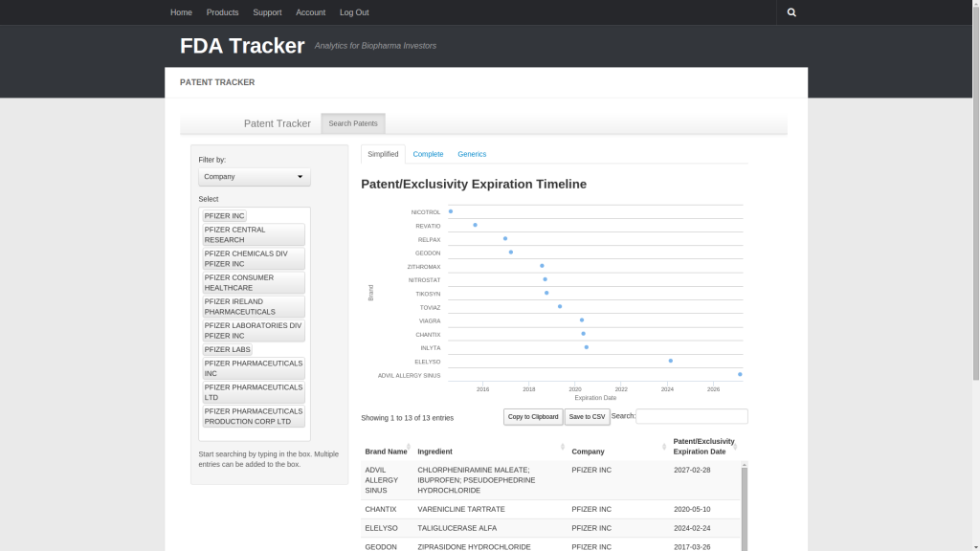The image size is (980, 551).
Task: Click the FDA Tracker site title
Action: point(242,46)
